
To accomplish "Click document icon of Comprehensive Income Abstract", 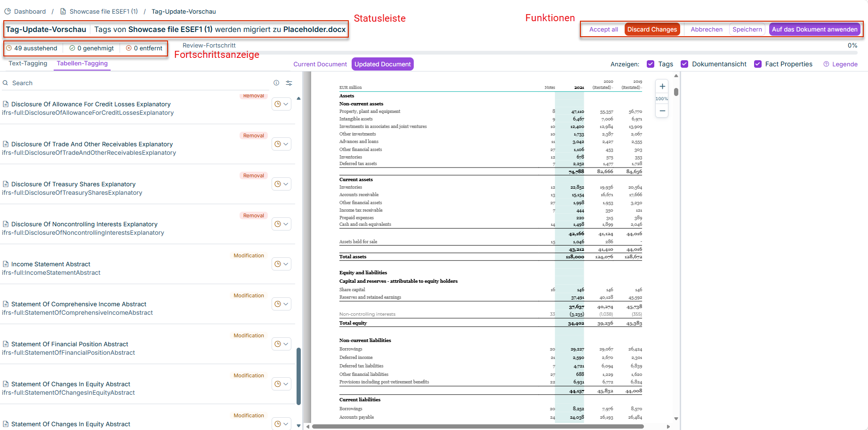I will 6,304.
